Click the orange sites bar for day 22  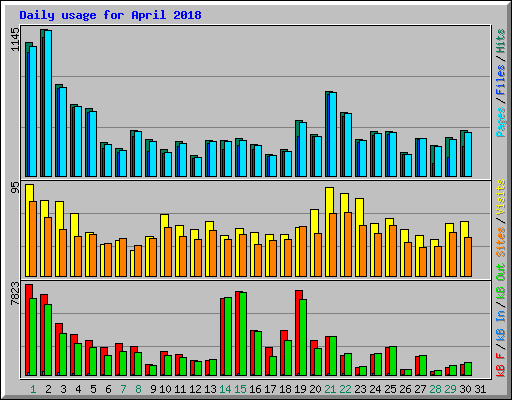(348, 245)
